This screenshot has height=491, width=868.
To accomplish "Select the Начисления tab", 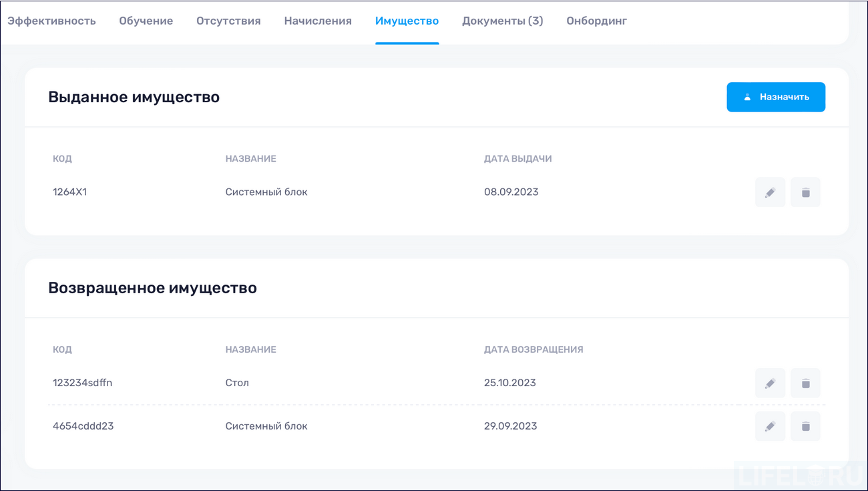I will tap(317, 21).
